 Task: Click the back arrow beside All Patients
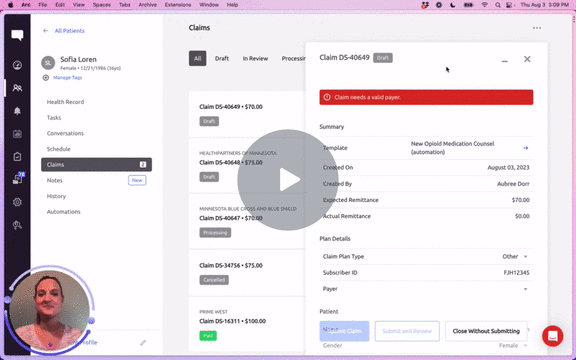click(x=46, y=31)
